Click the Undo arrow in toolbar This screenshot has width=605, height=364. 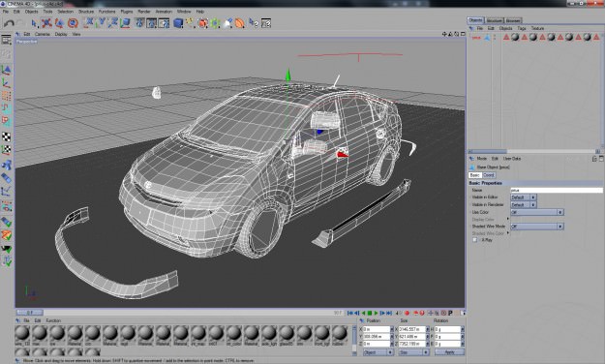point(9,23)
